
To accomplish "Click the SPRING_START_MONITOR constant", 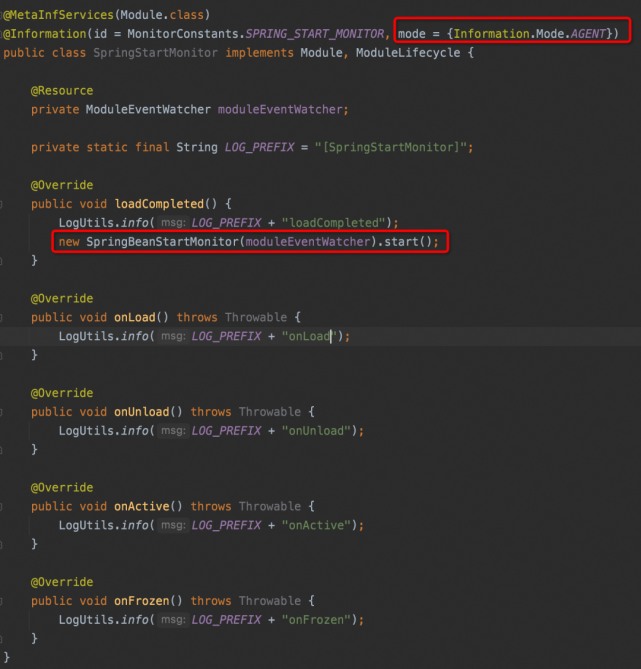I will 315,34.
